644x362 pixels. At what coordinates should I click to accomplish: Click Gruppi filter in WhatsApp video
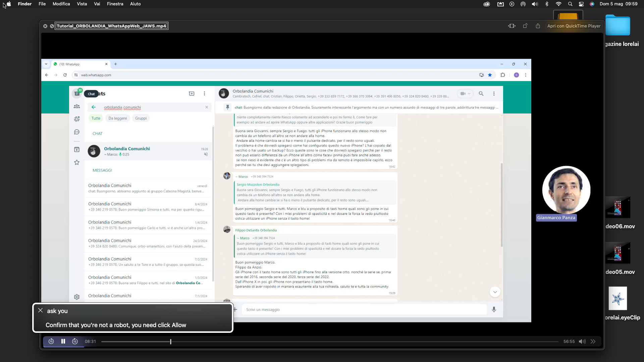tap(141, 118)
